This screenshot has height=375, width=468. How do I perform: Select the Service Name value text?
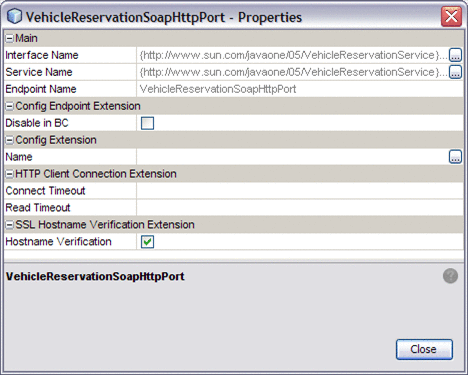tap(293, 72)
